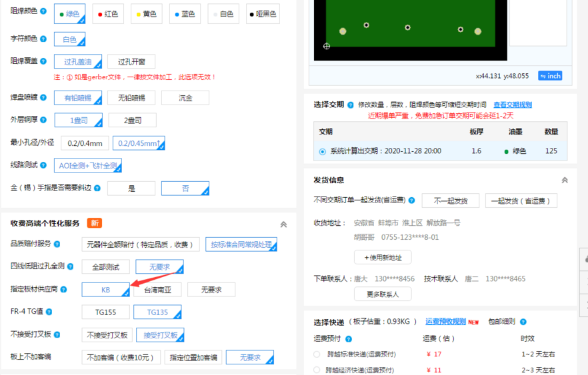Click help icon beside 焊盘喷镀 label
The width and height of the screenshot is (588, 375).
[x=44, y=97]
